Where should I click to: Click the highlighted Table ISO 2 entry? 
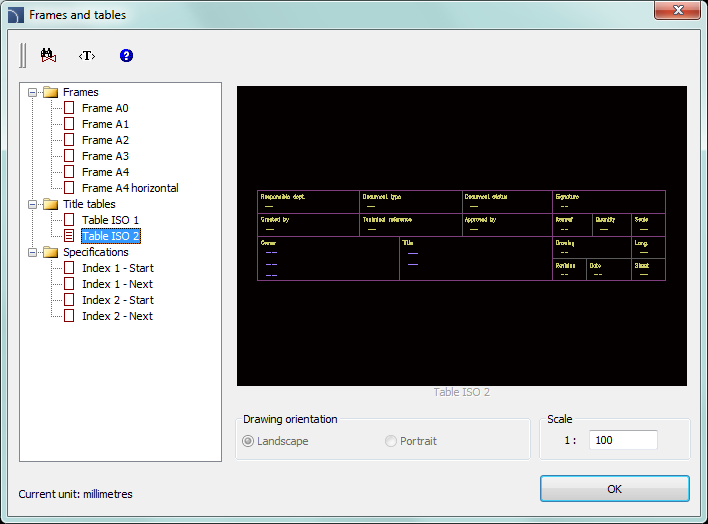111,236
